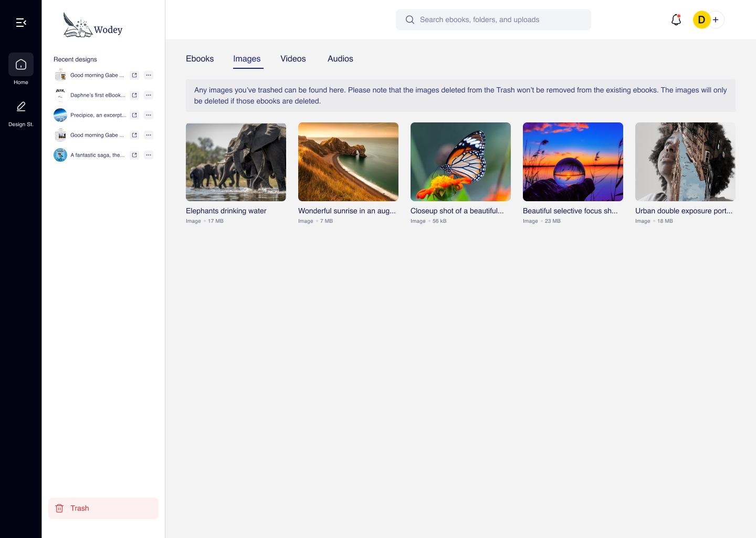Select the butterfly closeup image thumbnail
756x538 pixels.
point(460,162)
